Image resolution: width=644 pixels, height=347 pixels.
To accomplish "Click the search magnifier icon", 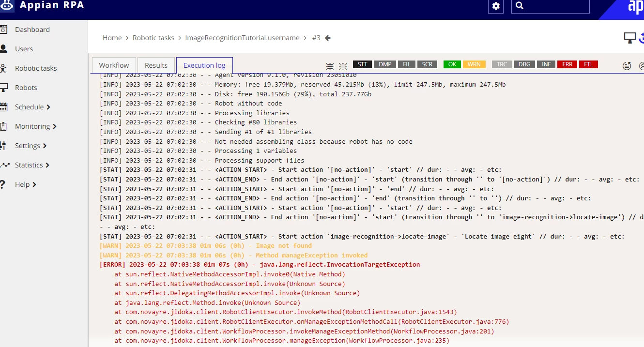I will [520, 6].
